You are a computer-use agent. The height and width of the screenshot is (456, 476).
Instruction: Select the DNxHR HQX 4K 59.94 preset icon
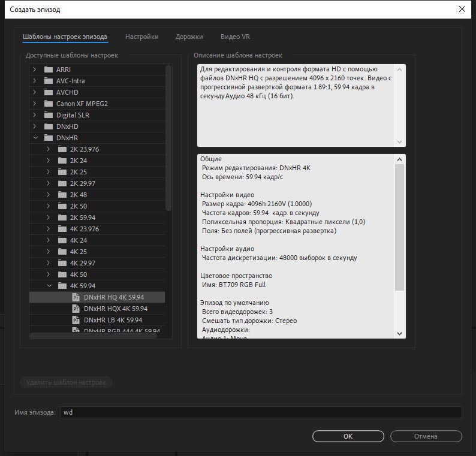[x=76, y=309]
